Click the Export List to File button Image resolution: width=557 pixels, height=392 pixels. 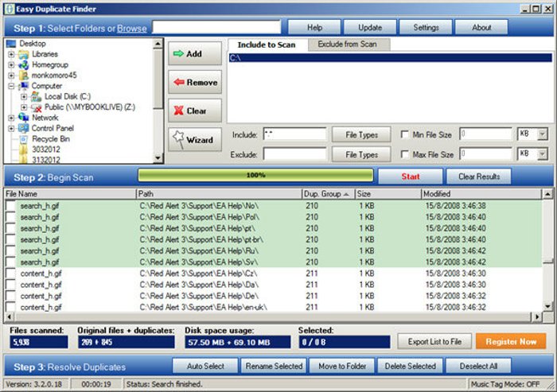point(434,342)
